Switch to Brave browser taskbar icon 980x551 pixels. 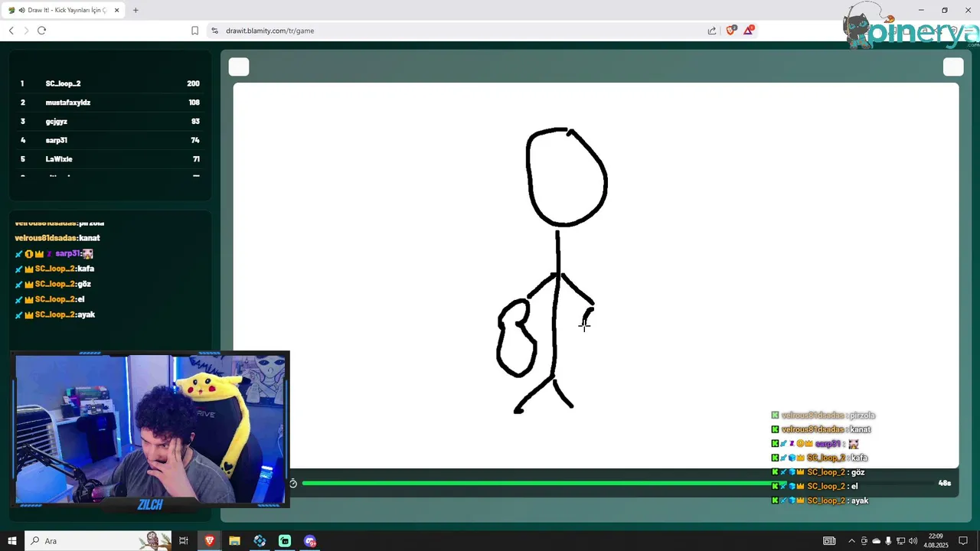coord(209,541)
